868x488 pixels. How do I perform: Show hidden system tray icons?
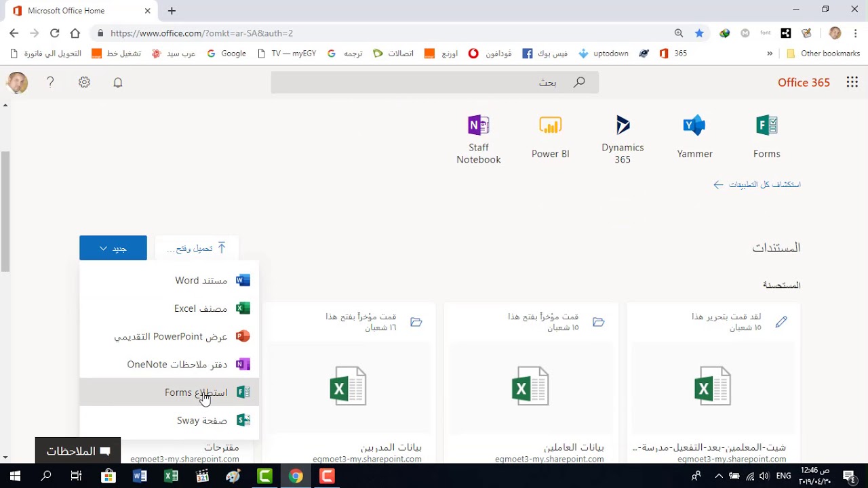[x=719, y=476]
